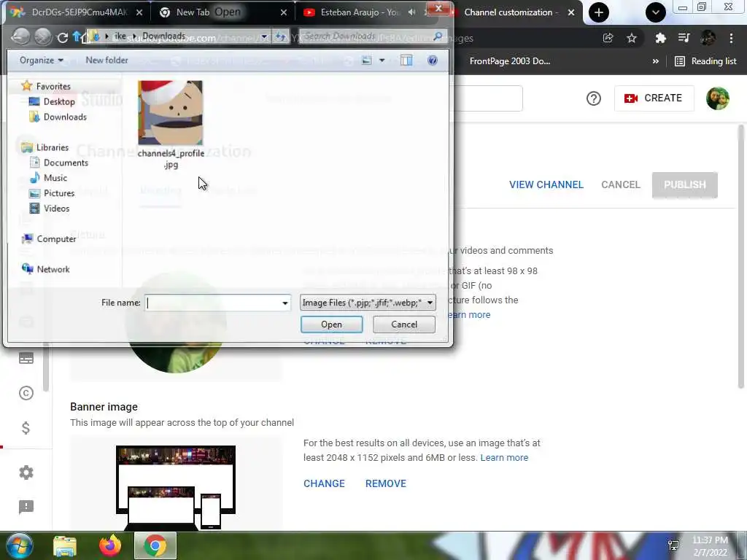
Task: Open Chrome profile avatar in toolbar
Action: click(708, 38)
